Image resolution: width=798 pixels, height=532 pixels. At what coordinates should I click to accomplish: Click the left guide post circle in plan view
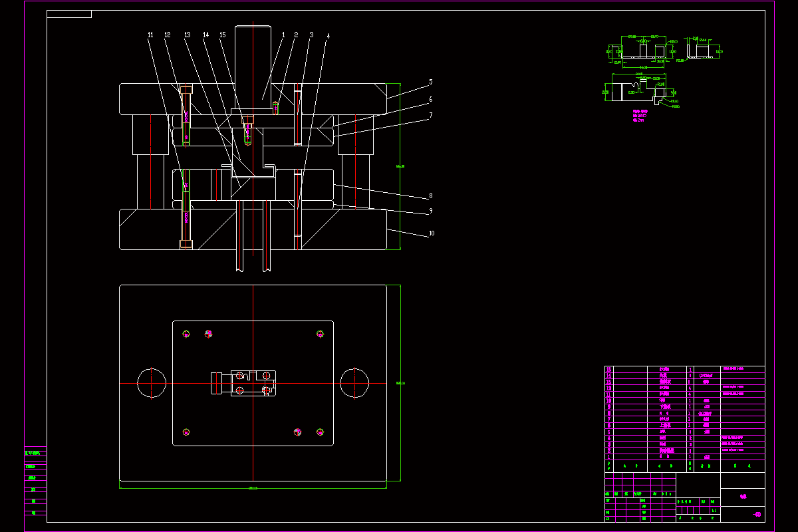pyautogui.click(x=152, y=383)
